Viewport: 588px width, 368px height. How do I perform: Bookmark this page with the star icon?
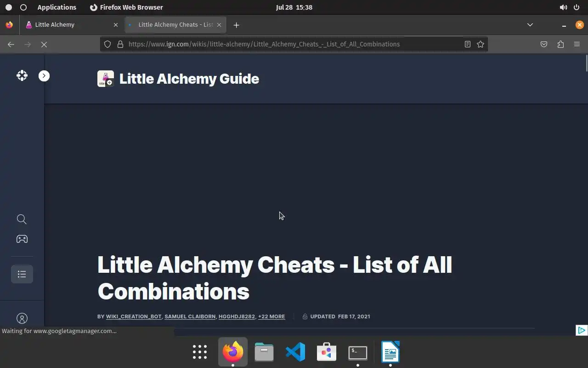click(481, 44)
